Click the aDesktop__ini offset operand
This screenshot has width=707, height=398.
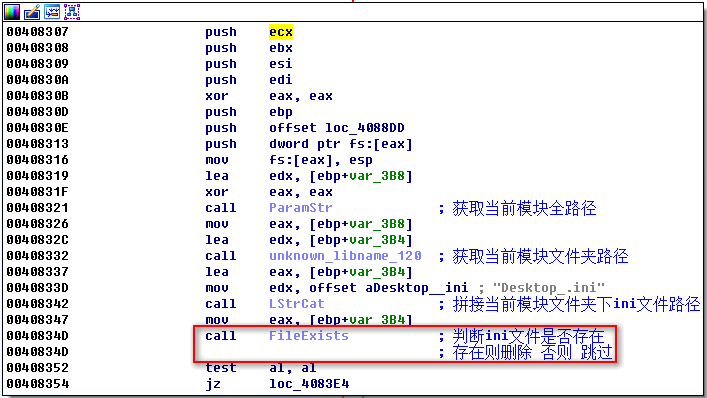point(417,288)
